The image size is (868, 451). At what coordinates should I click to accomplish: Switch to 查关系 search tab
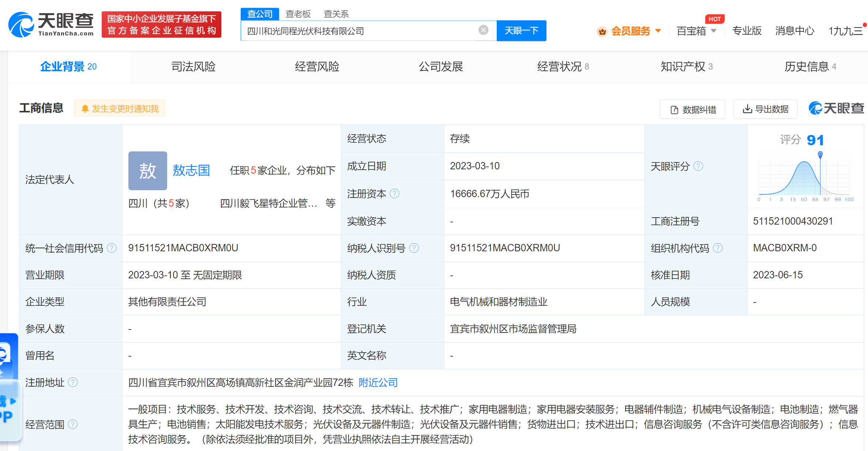[336, 14]
